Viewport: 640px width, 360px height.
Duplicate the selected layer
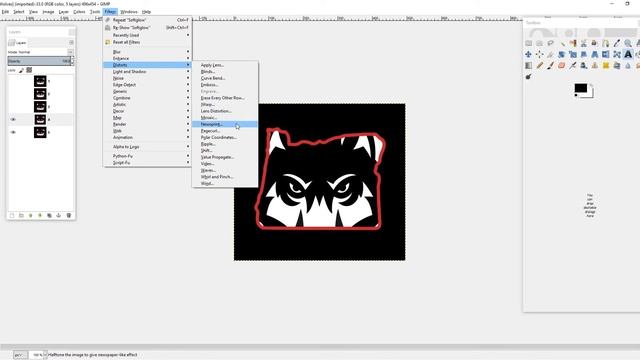click(49, 215)
